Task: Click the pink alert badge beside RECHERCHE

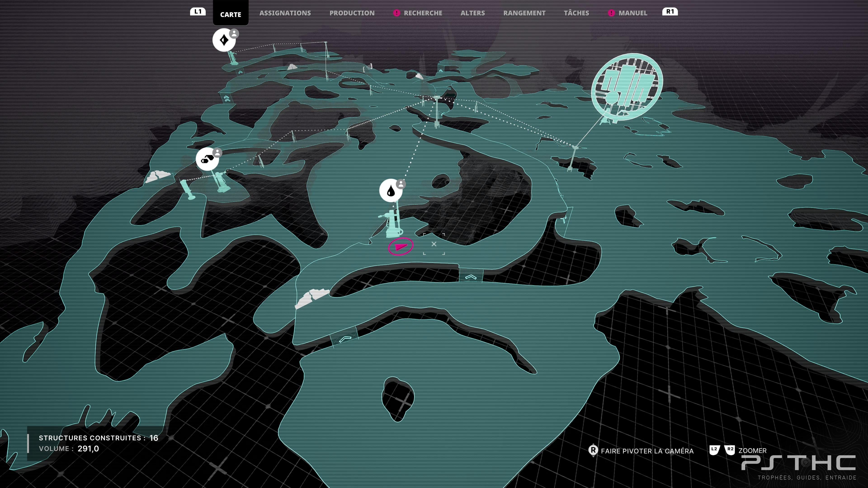Action: click(396, 13)
